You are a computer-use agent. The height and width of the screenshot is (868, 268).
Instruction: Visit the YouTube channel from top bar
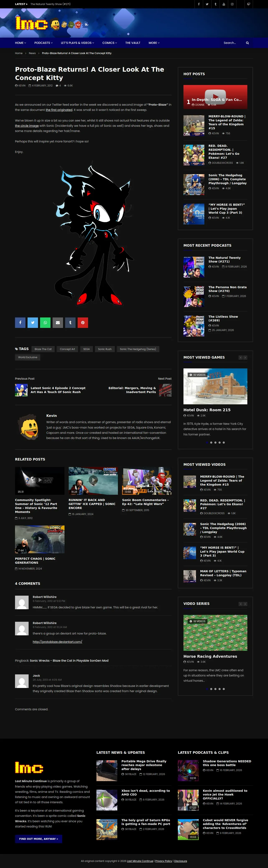click(224, 4)
